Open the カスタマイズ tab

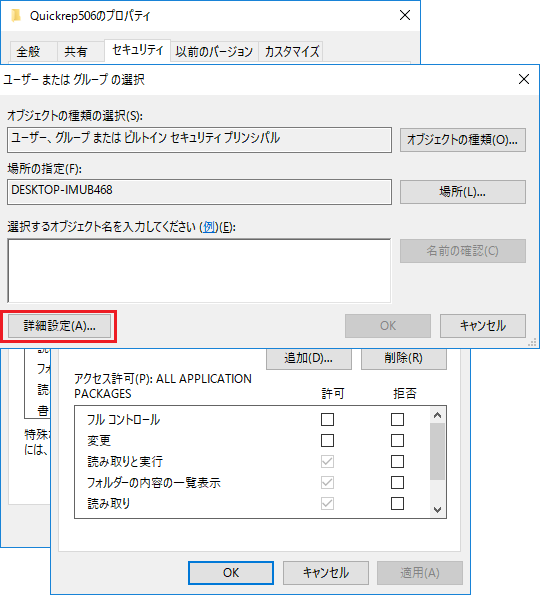pos(291,51)
